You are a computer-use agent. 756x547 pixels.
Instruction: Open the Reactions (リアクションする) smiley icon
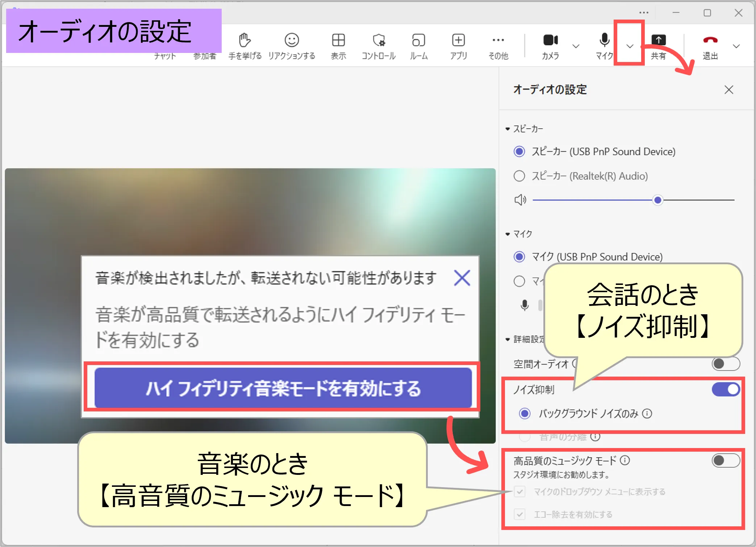pos(292,40)
